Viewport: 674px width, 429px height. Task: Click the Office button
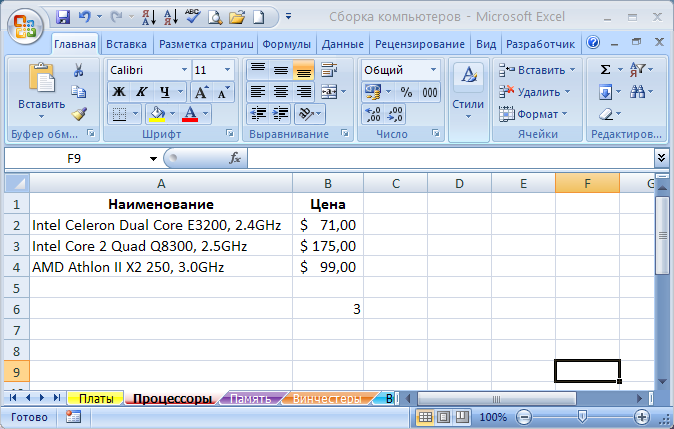coord(25,26)
